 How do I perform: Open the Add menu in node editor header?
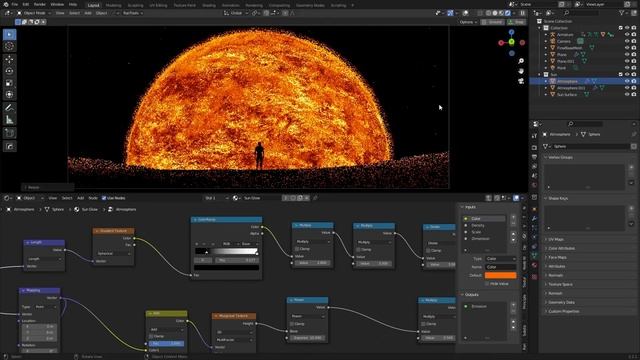click(x=80, y=198)
